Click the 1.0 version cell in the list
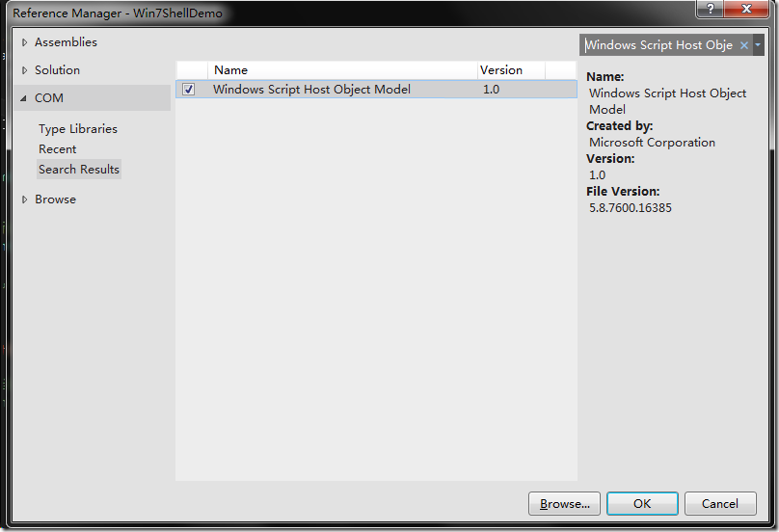Screen dimensions: 779x532 coord(492,90)
